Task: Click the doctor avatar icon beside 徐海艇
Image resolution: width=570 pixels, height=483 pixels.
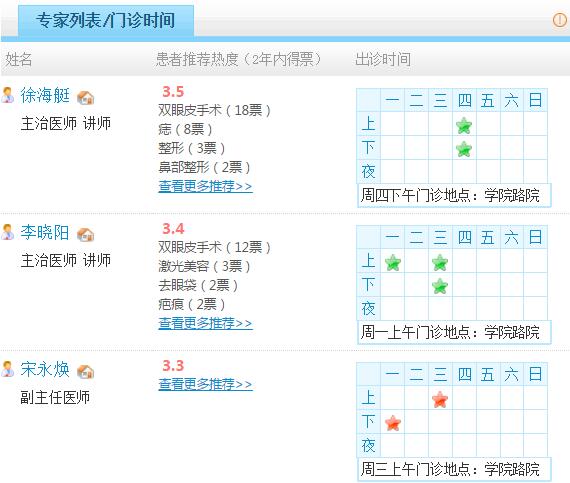Action: click(7, 95)
